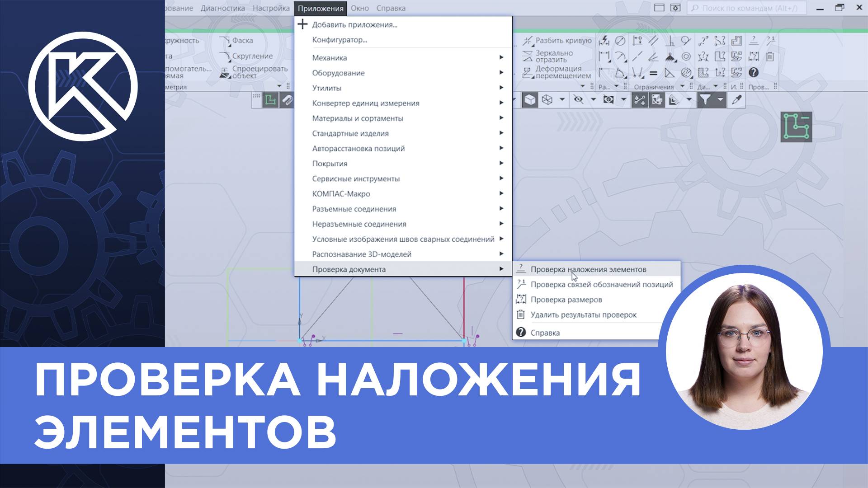The height and width of the screenshot is (488, 868).
Task: Choose Удалить результаты проверок
Action: tap(583, 315)
